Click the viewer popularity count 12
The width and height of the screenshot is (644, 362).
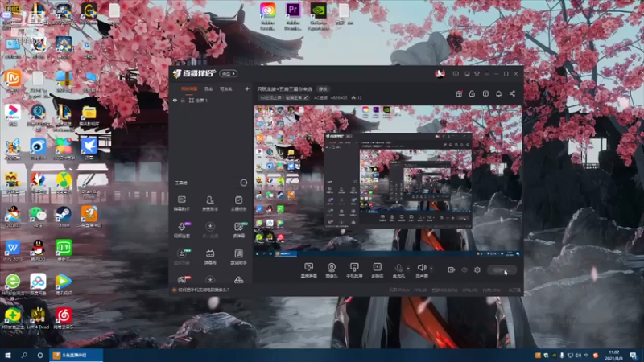[357, 97]
